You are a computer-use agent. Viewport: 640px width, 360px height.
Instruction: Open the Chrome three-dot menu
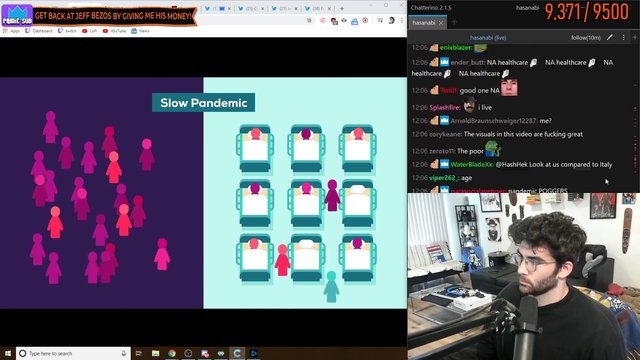coord(402,20)
